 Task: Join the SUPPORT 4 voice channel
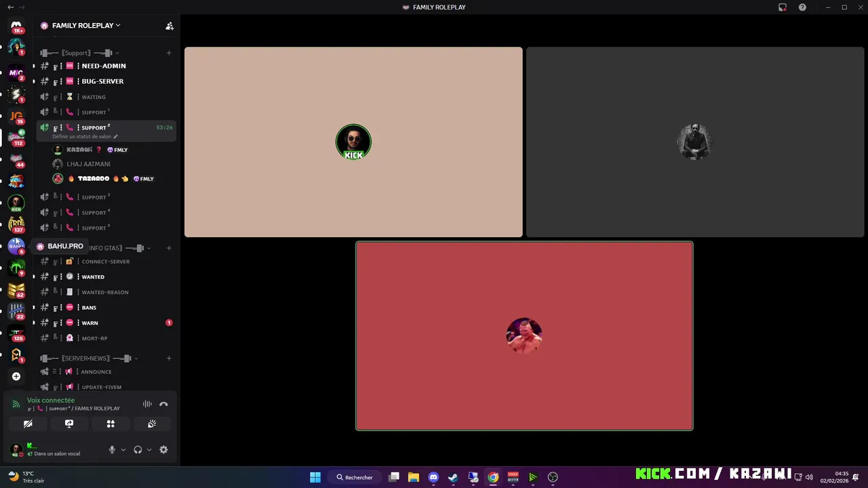point(106,213)
